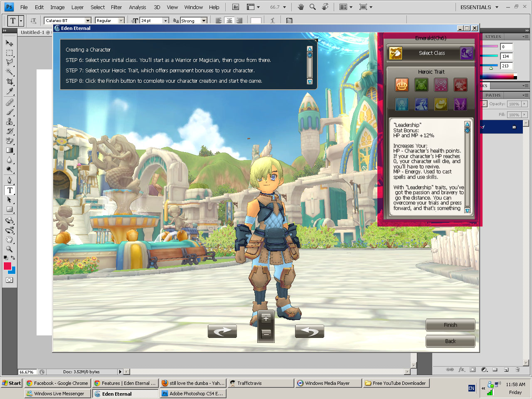Swap foreground and background colors

pos(13,258)
